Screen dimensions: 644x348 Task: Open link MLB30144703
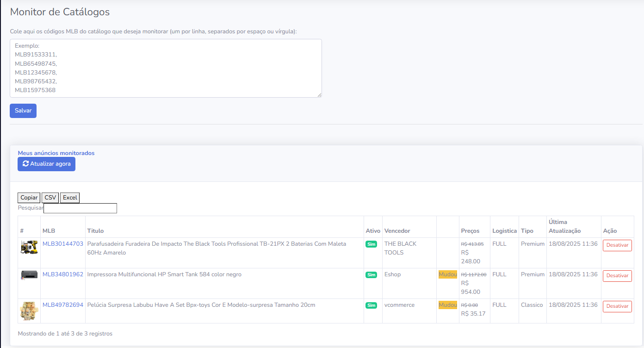click(63, 244)
